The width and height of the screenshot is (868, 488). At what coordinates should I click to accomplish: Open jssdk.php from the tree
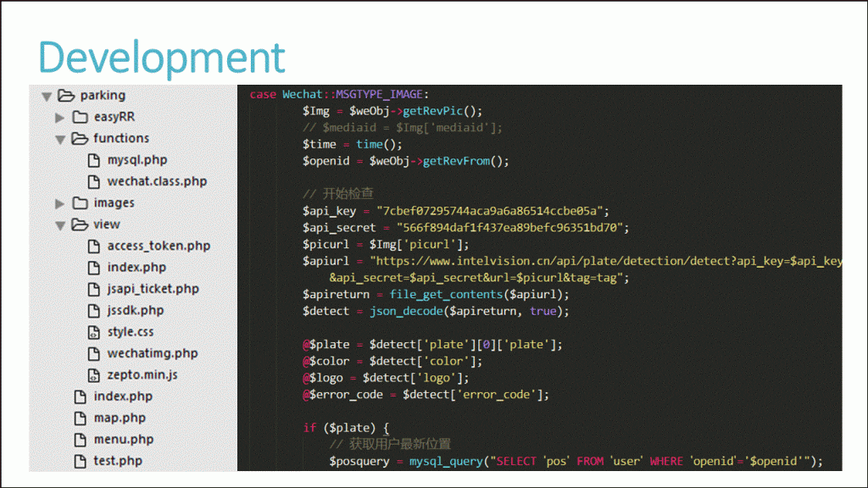pyautogui.click(x=136, y=311)
